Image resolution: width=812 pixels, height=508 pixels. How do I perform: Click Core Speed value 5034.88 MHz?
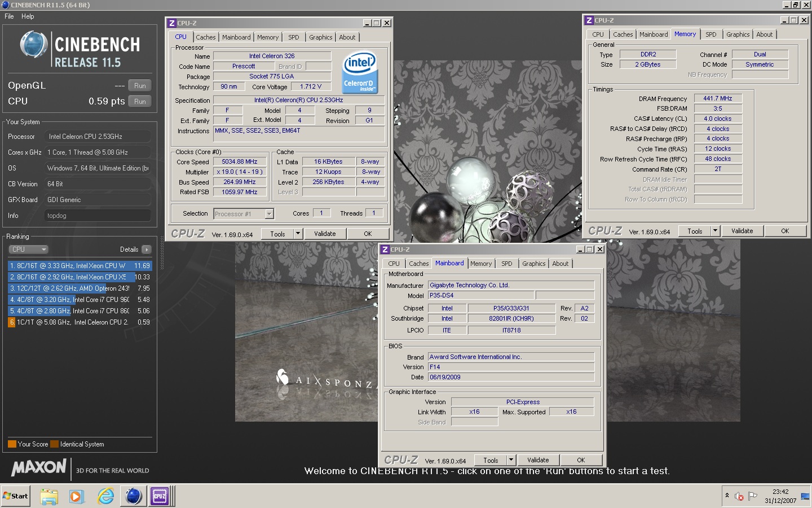[240, 161]
